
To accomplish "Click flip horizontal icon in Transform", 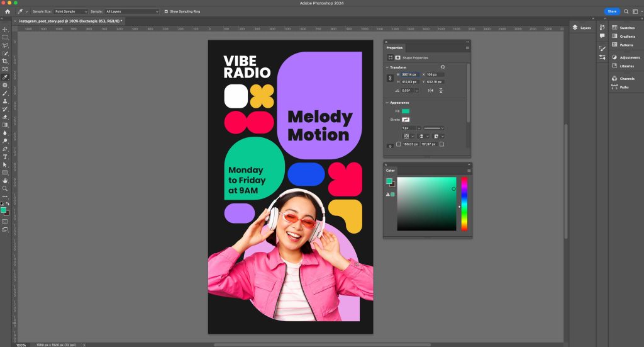I will pos(430,91).
